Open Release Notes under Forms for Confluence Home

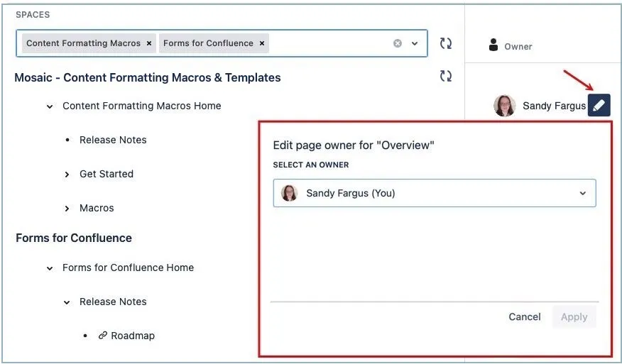(x=113, y=302)
